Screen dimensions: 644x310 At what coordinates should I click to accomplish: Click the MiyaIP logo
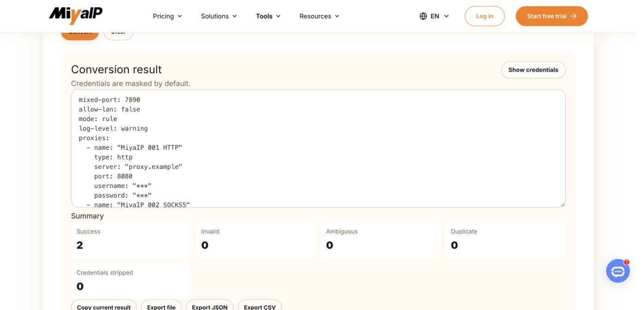(76, 16)
